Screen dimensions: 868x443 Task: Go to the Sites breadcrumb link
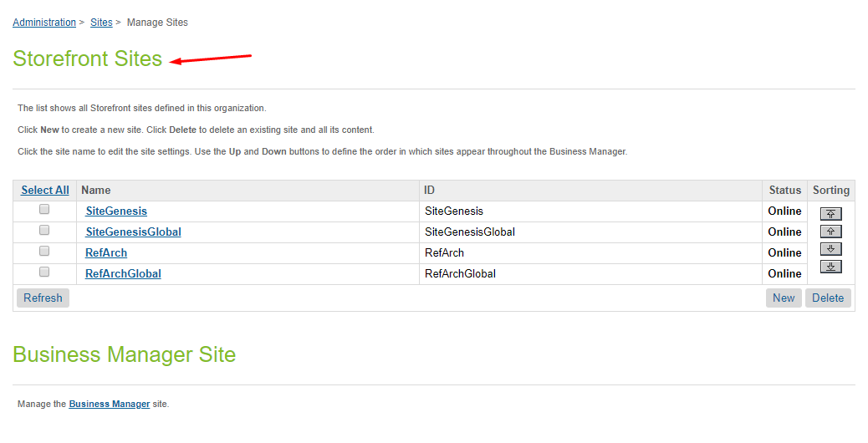(x=101, y=23)
